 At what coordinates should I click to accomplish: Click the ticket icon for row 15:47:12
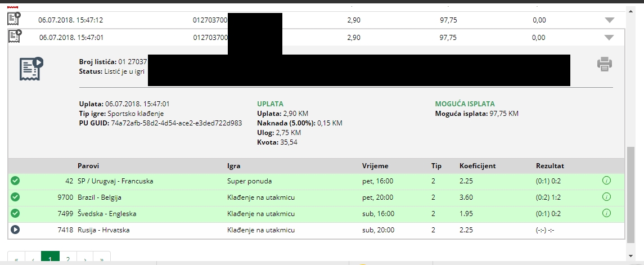(15, 19)
